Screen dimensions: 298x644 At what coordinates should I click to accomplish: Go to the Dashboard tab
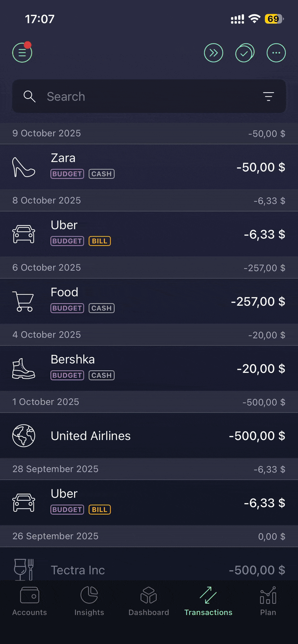[149, 601]
